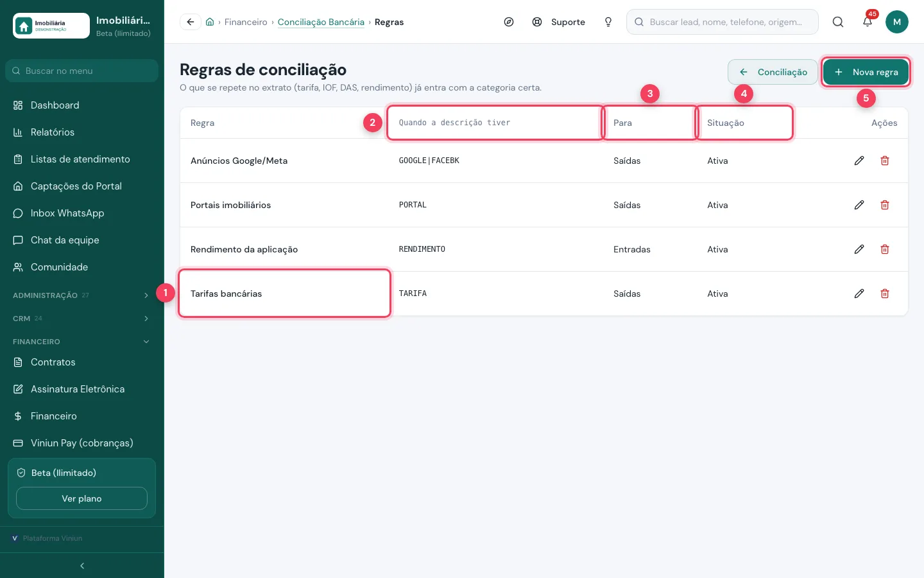This screenshot has height=578, width=924.
Task: Go to home breadcrumb icon
Action: [210, 22]
